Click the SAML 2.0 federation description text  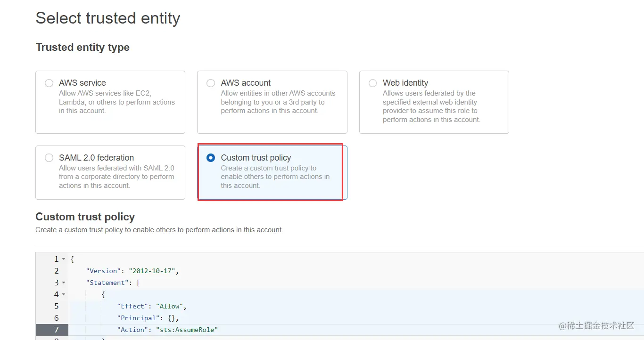116,177
